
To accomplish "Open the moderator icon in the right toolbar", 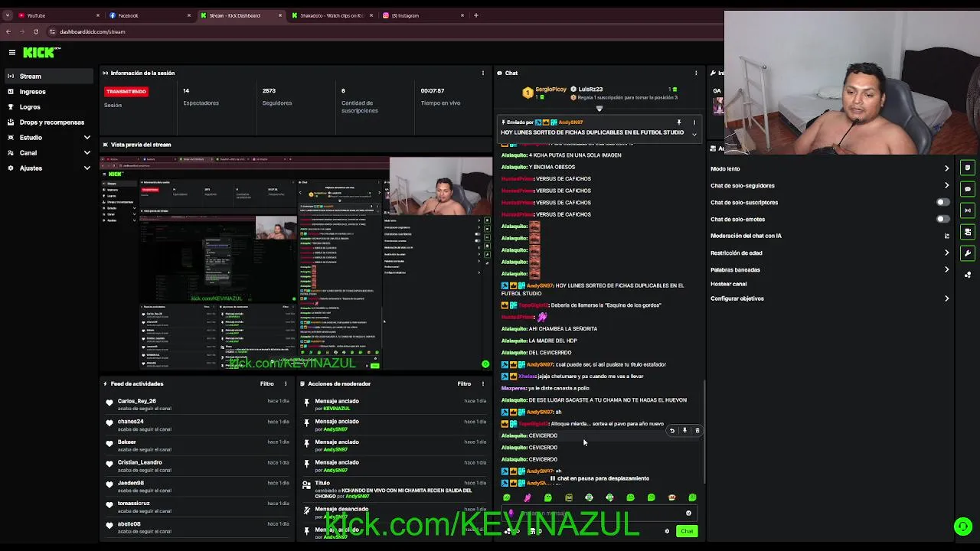I will click(x=968, y=232).
